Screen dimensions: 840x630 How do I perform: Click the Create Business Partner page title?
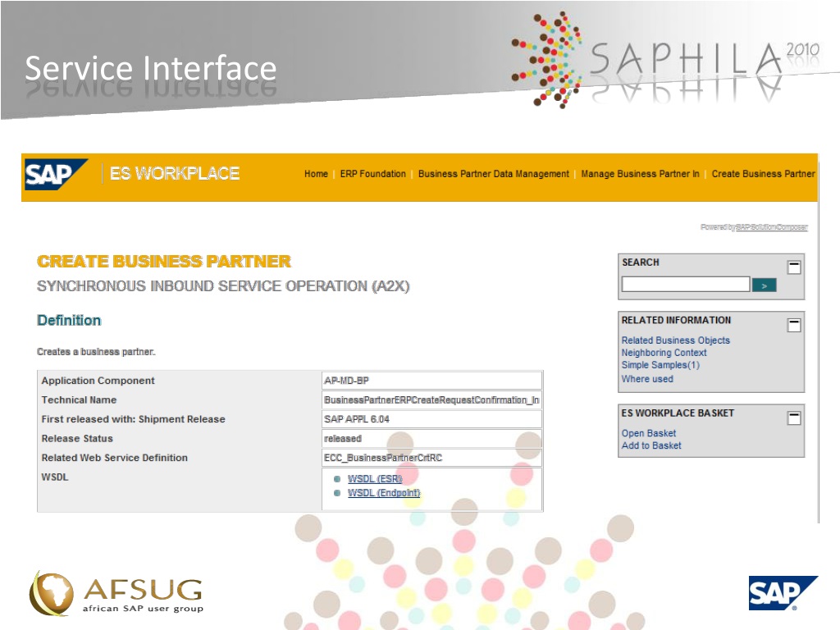pos(164,262)
